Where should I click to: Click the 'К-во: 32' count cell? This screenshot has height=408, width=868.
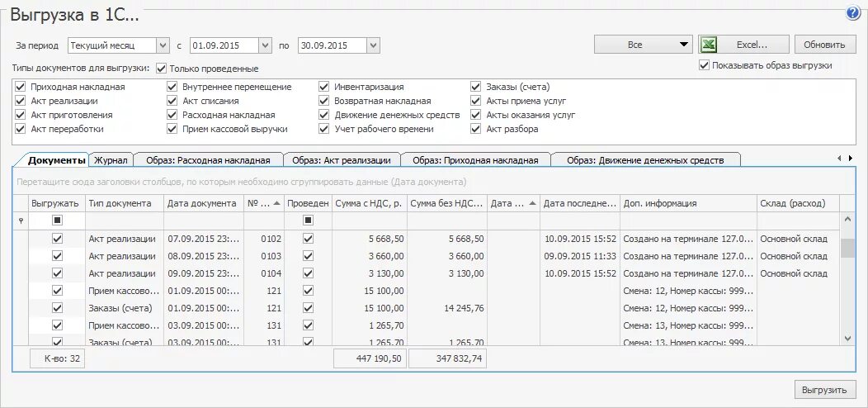(57, 358)
